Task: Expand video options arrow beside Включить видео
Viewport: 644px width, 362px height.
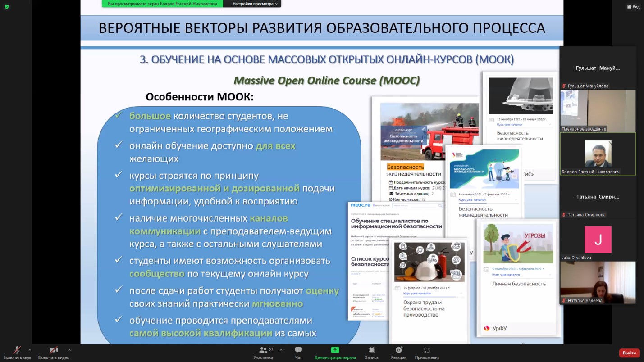Action: pos(69,350)
